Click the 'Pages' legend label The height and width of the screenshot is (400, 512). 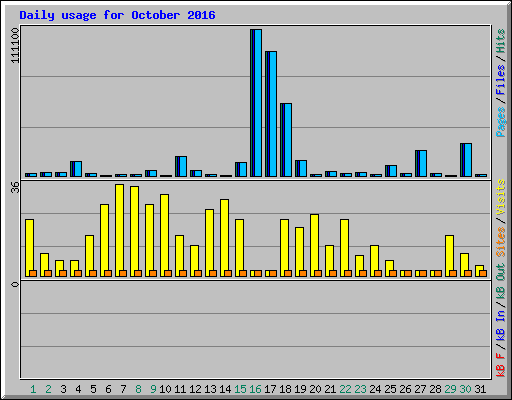(501, 122)
